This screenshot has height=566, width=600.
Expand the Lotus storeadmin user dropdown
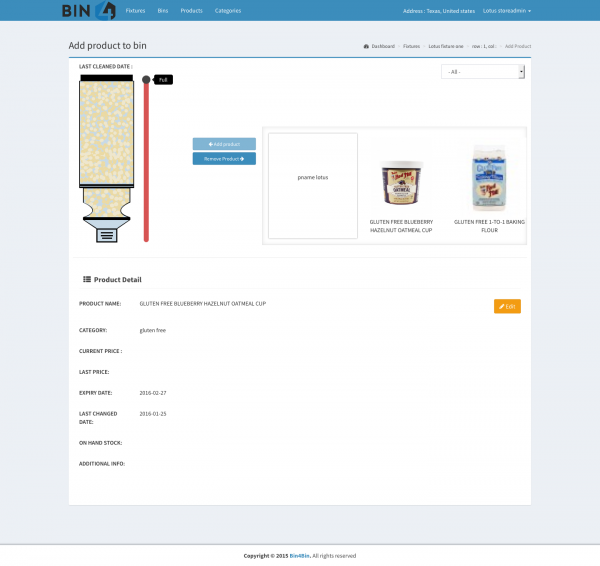pyautogui.click(x=506, y=10)
